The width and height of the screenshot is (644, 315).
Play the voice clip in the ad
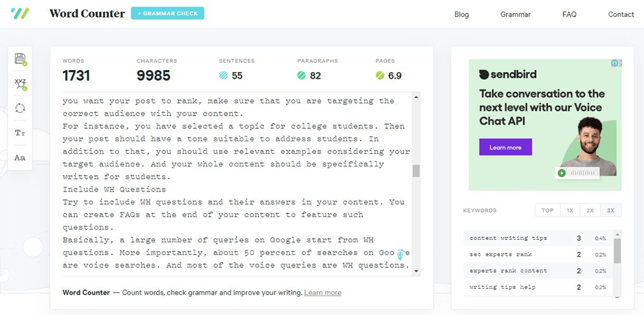[561, 173]
